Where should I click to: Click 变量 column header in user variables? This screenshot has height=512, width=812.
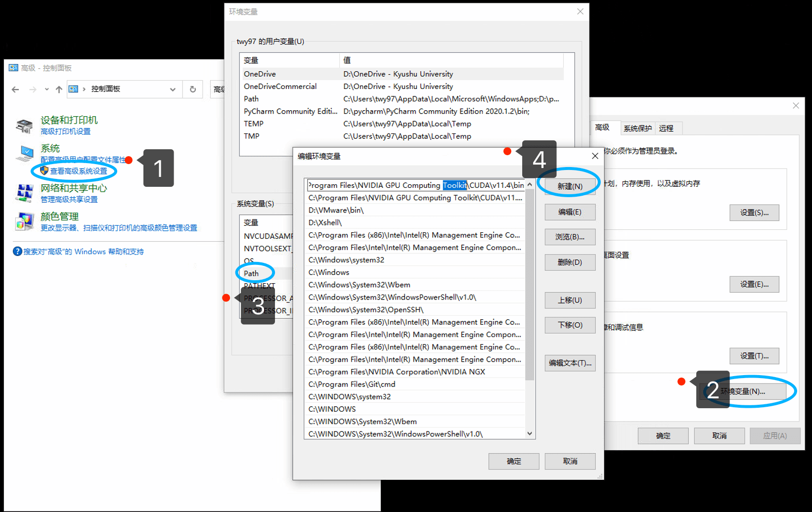click(290, 60)
